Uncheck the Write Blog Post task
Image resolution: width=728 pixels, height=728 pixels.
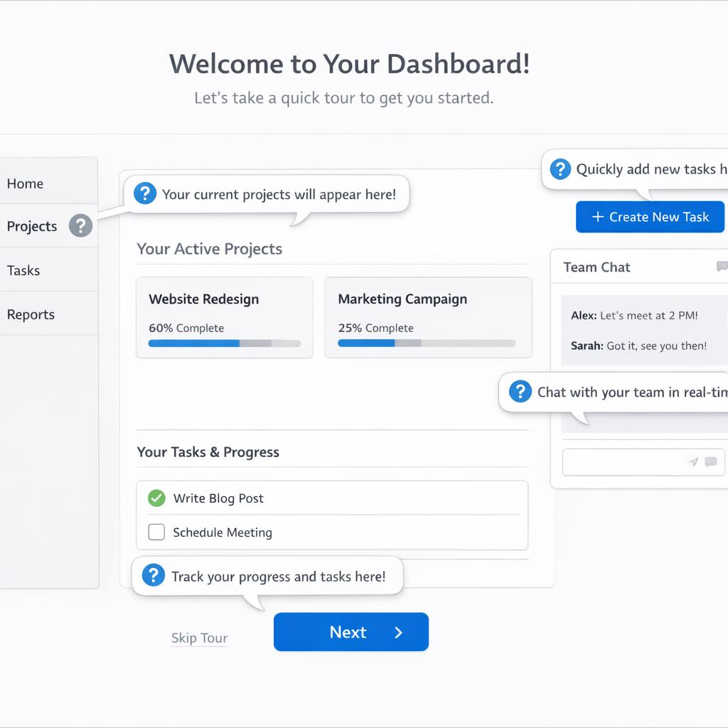tap(156, 498)
